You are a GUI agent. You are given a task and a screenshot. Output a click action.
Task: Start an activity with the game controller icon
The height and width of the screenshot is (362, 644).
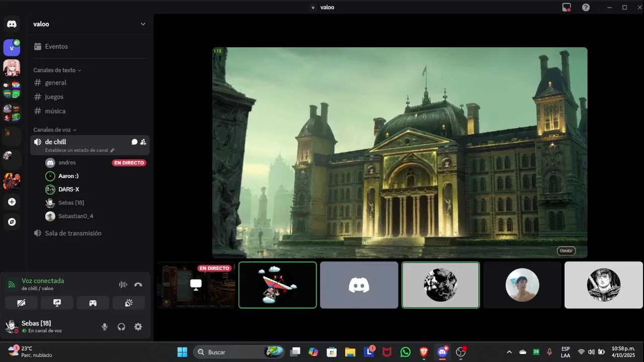click(93, 303)
